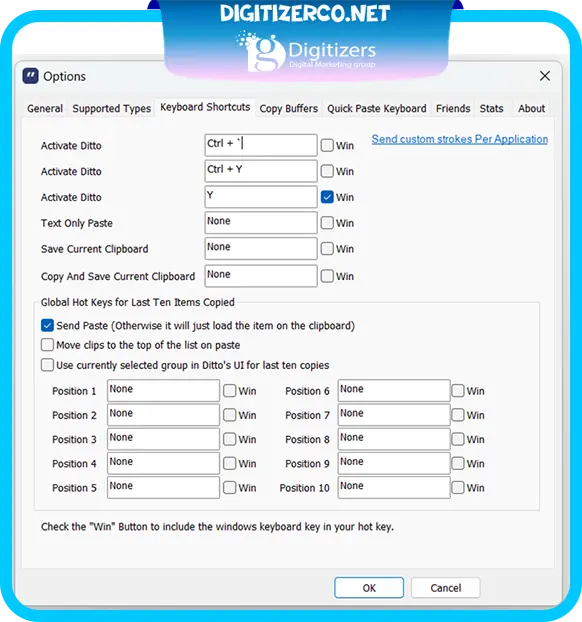Check Win for Position 7
The image size is (582, 622).
[458, 415]
